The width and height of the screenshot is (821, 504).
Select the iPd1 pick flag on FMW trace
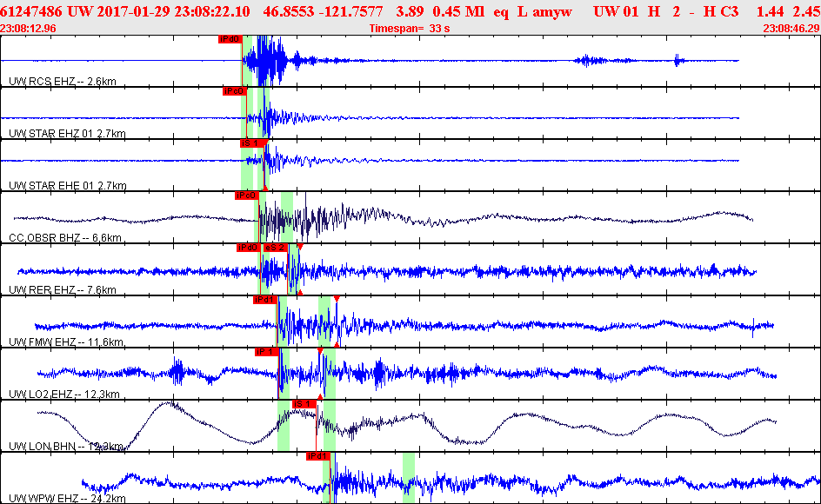pos(264,300)
